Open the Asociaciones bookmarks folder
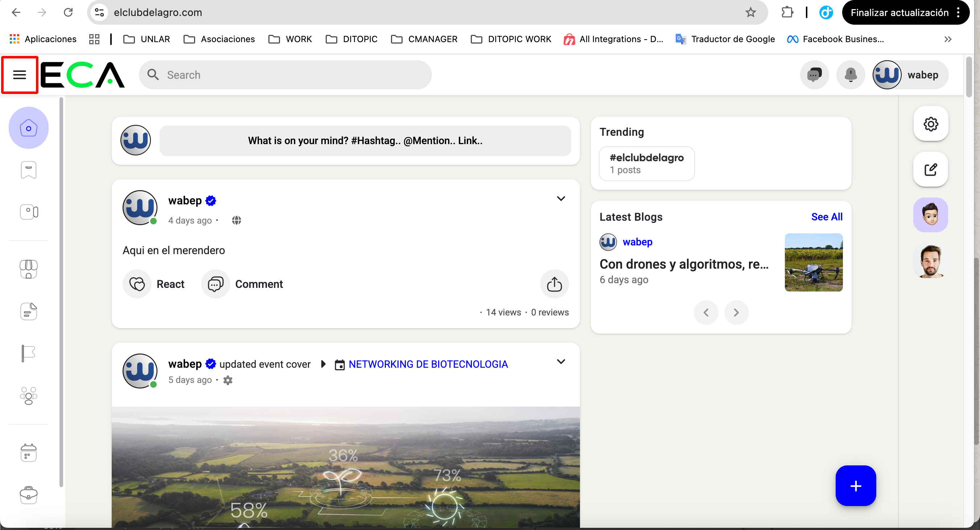The width and height of the screenshot is (980, 530). tap(219, 39)
